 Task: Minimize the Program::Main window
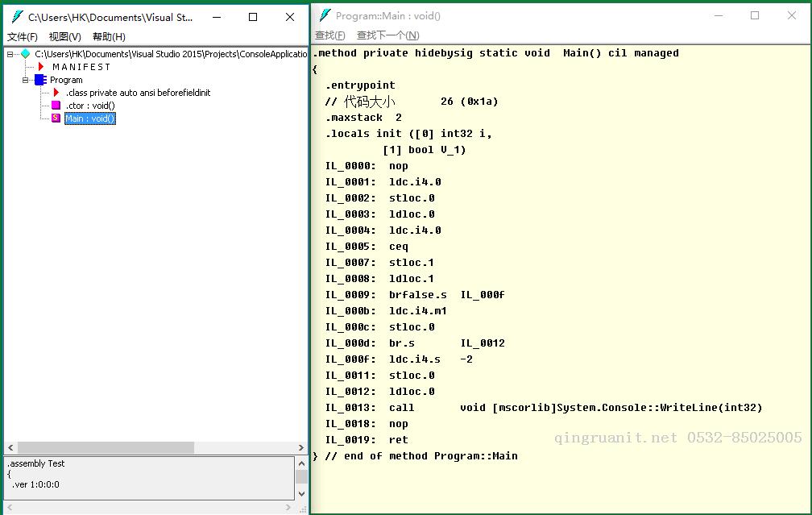click(x=719, y=15)
